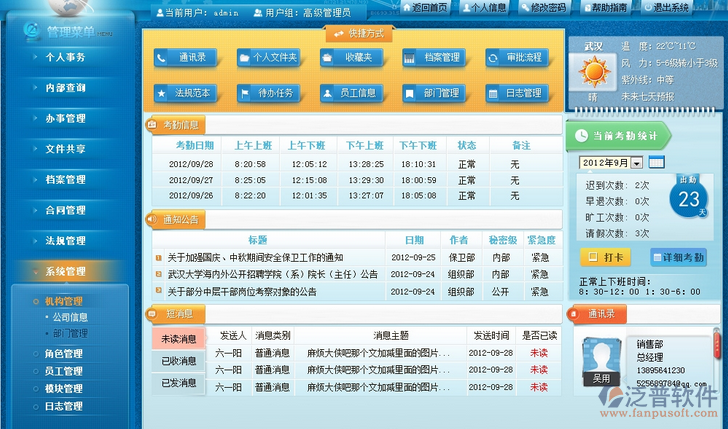Viewport: 728px width, 429px height.
Task: Click the calendar icon beside the month selector
Action: (x=656, y=162)
